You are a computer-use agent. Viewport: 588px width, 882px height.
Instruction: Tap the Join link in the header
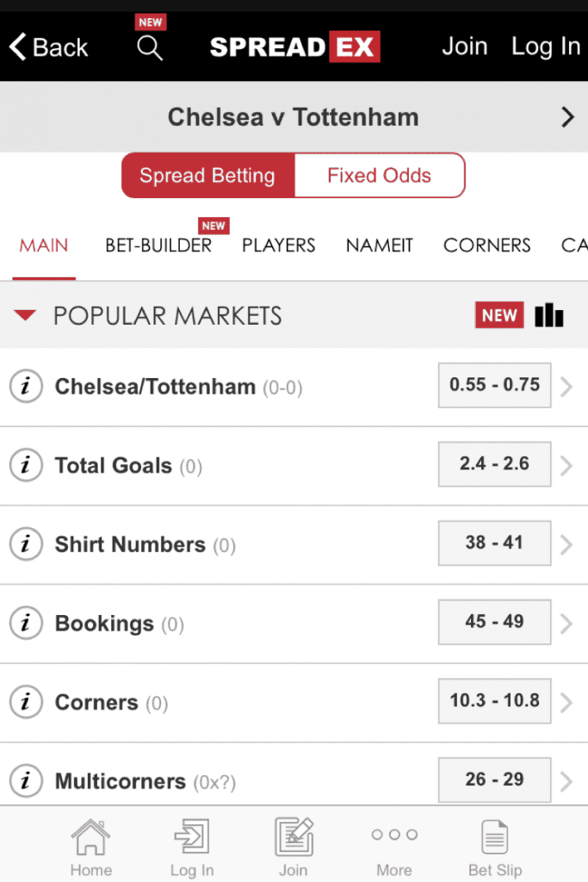click(465, 47)
